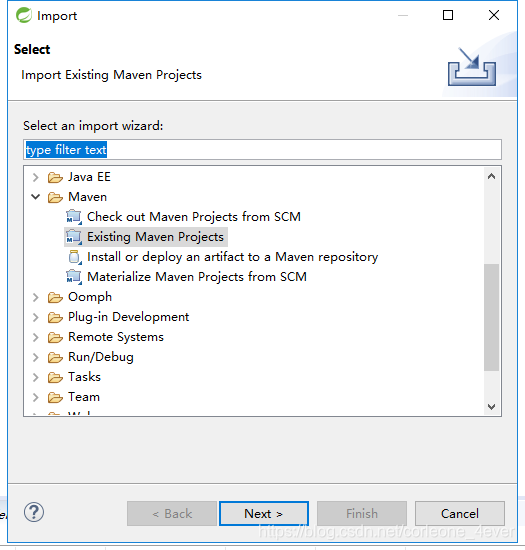Image resolution: width=525 pixels, height=550 pixels.
Task: Click the Java EE folder icon
Action: [55, 177]
